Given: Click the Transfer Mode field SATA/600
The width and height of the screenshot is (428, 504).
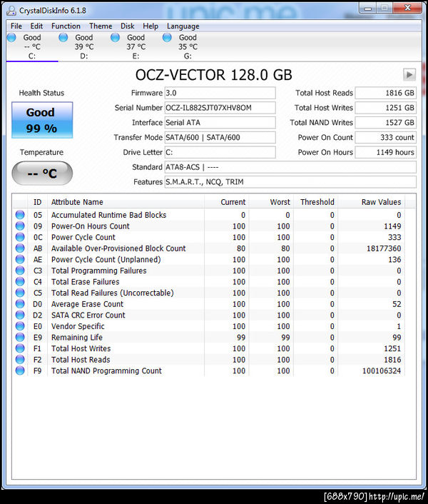Looking at the screenshot, I should click(x=220, y=137).
